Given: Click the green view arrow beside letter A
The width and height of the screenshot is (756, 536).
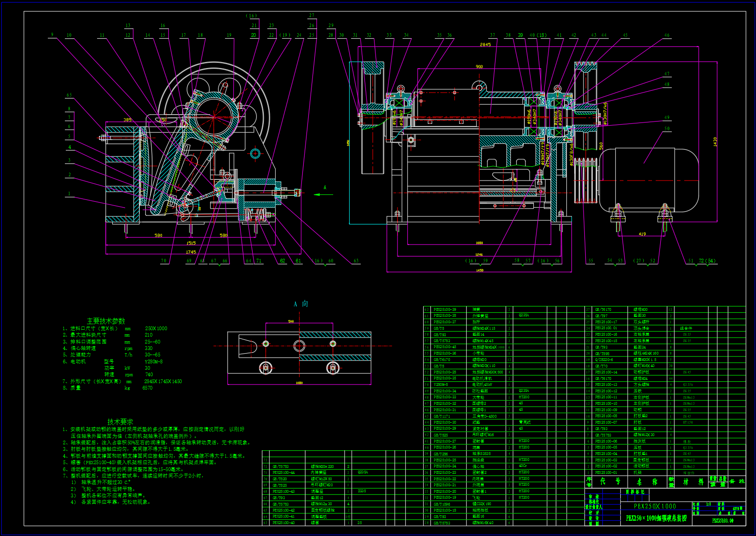Looking at the screenshot, I should point(323,194).
